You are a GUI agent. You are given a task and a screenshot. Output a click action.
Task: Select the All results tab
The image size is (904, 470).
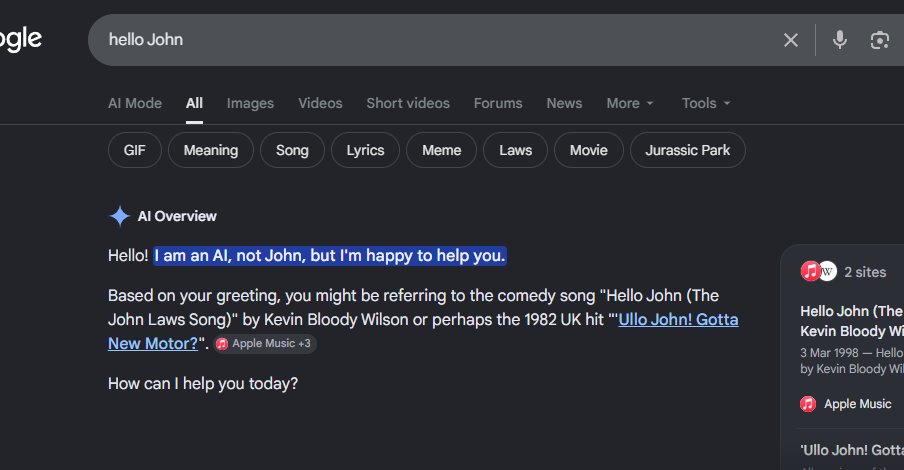194,103
